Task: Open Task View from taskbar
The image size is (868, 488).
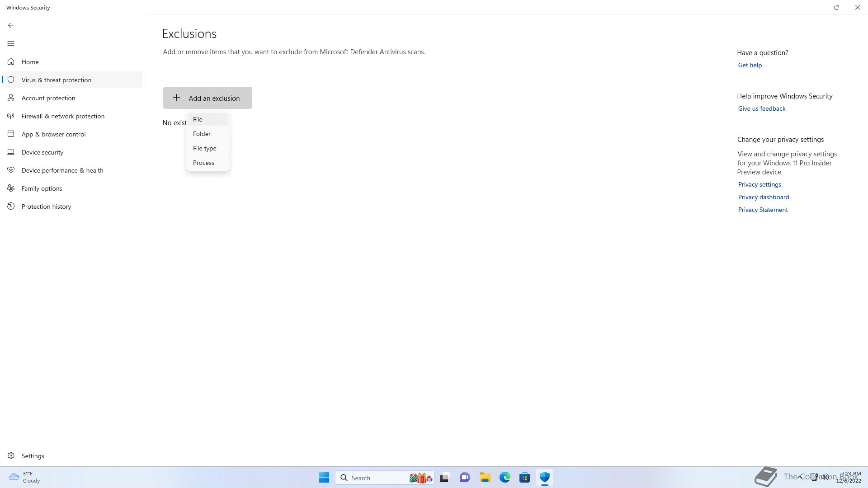Action: [445, 478]
